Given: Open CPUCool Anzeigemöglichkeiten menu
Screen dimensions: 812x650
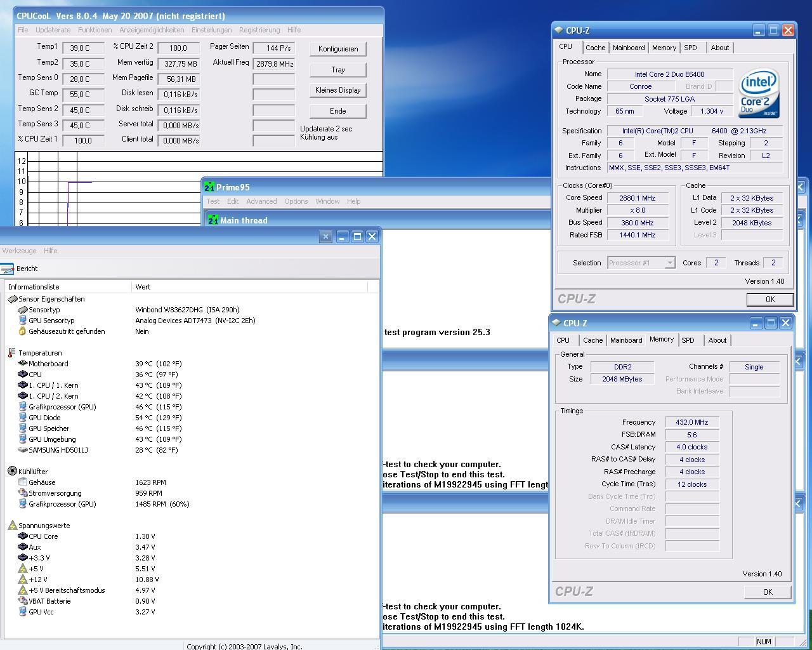Looking at the screenshot, I should (x=152, y=30).
